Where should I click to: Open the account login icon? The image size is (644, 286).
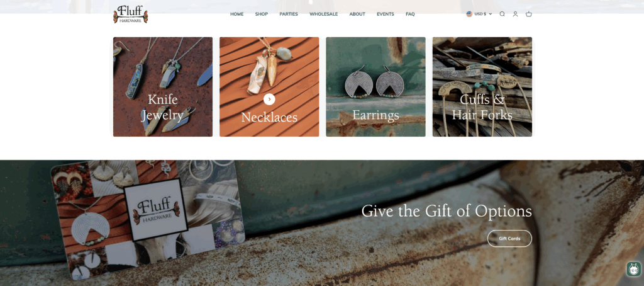(x=515, y=14)
